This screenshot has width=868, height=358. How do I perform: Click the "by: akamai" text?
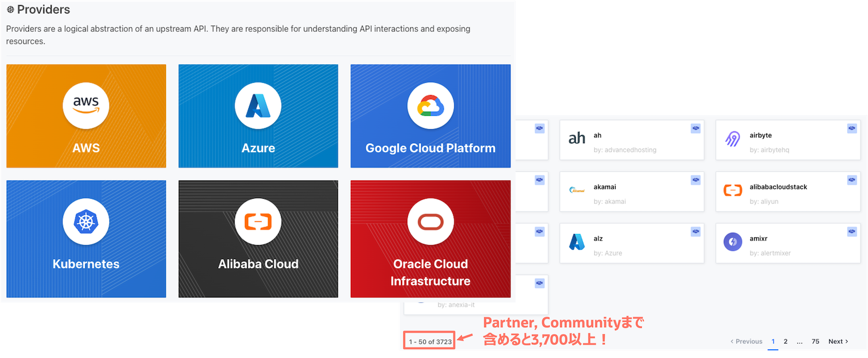[610, 202]
